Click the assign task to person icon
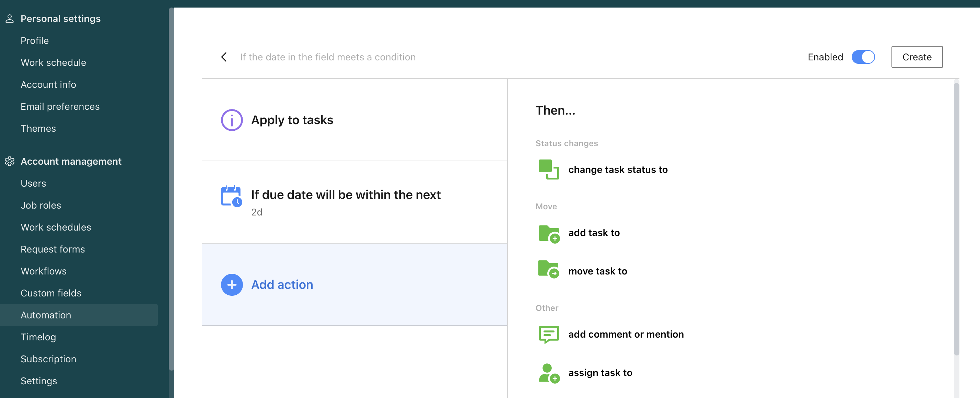980x398 pixels. [x=548, y=373]
